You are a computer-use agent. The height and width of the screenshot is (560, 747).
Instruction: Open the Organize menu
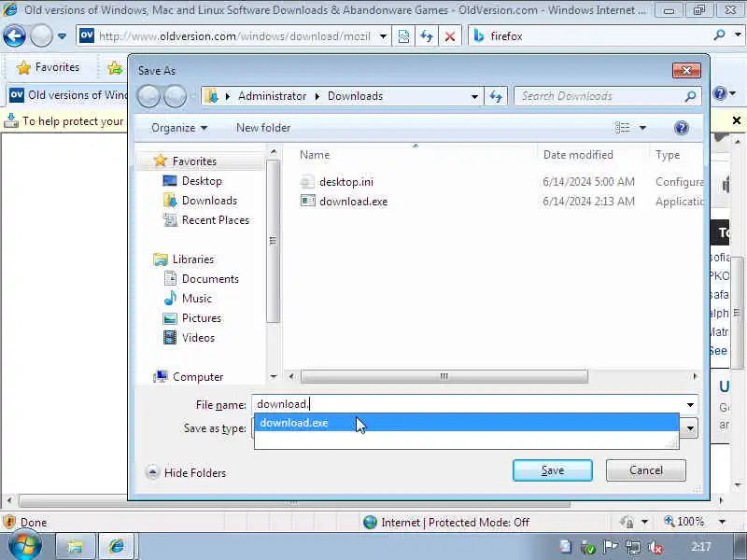pos(178,128)
